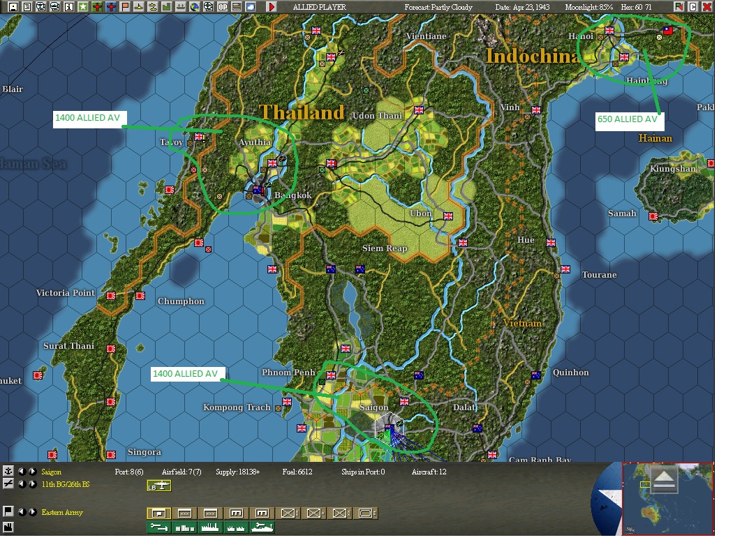
Task: Click 'Forecast: Partly Cloudy' in top bar
Action: click(438, 7)
